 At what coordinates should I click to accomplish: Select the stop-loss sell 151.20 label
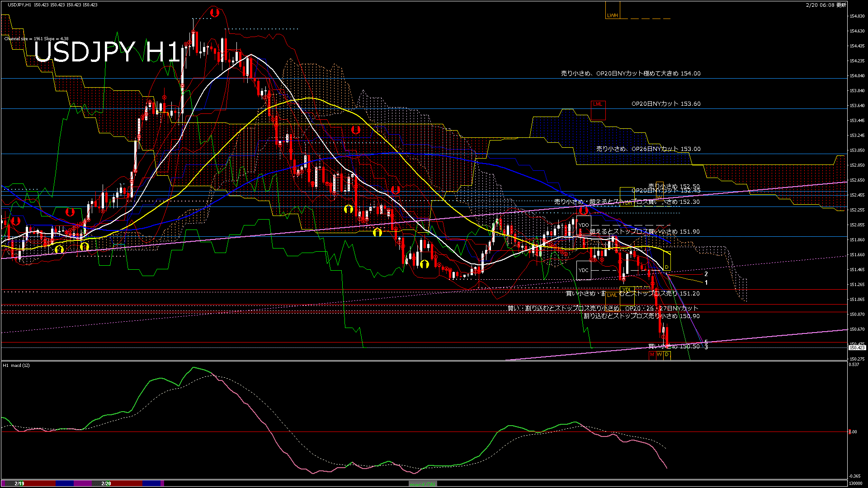(x=633, y=293)
